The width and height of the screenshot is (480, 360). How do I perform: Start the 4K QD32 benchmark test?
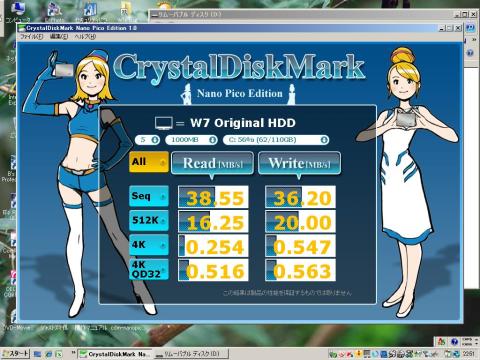(x=149, y=269)
